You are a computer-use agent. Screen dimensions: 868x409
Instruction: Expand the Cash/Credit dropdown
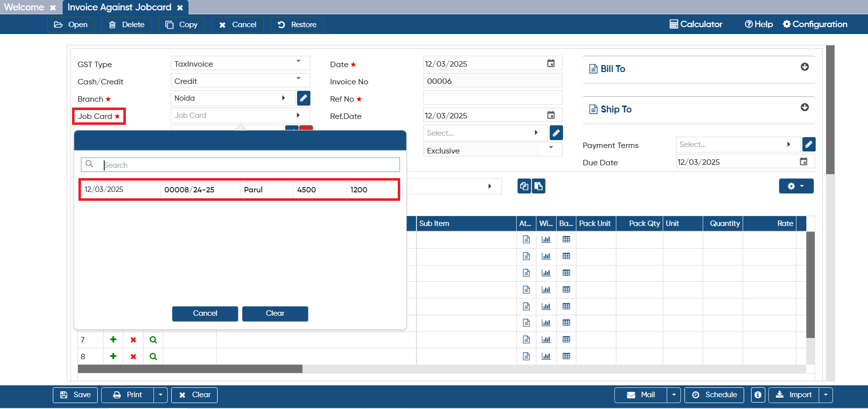(298, 79)
